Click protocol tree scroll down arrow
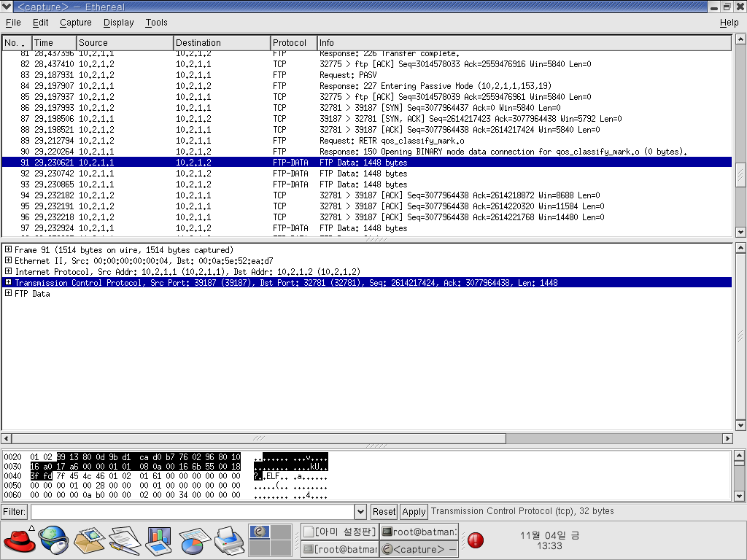Image resolution: width=747 pixels, height=560 pixels. coord(740,425)
